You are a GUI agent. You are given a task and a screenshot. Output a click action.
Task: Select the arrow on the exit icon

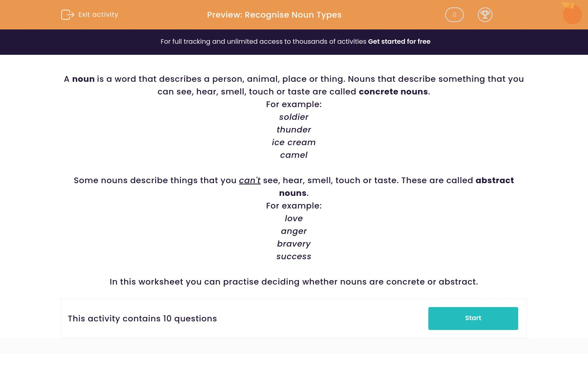[x=71, y=15]
